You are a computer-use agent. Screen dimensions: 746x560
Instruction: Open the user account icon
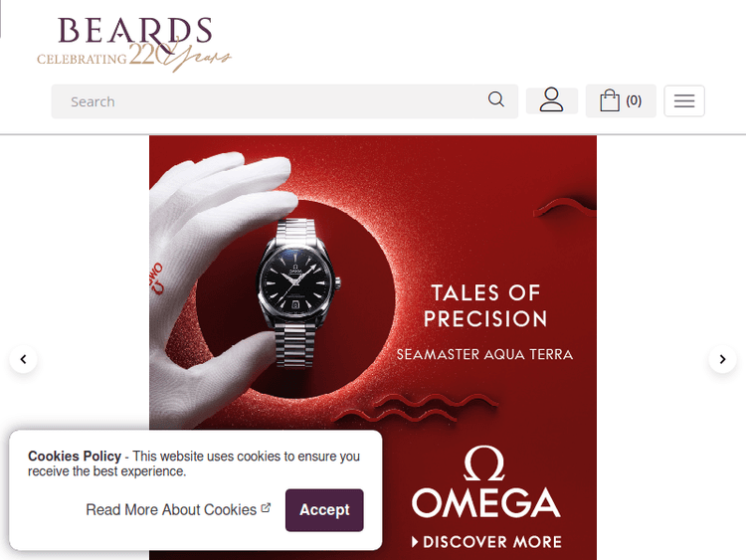point(551,100)
